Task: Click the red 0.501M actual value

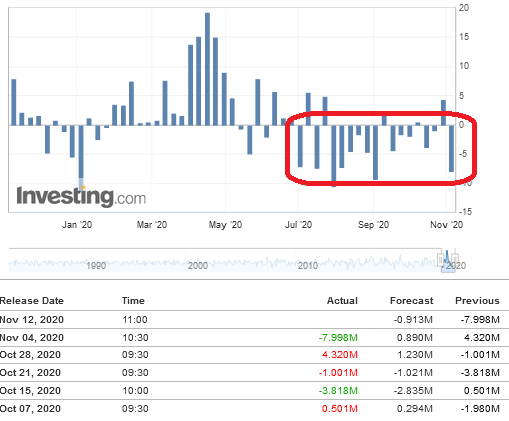Action: (340, 408)
